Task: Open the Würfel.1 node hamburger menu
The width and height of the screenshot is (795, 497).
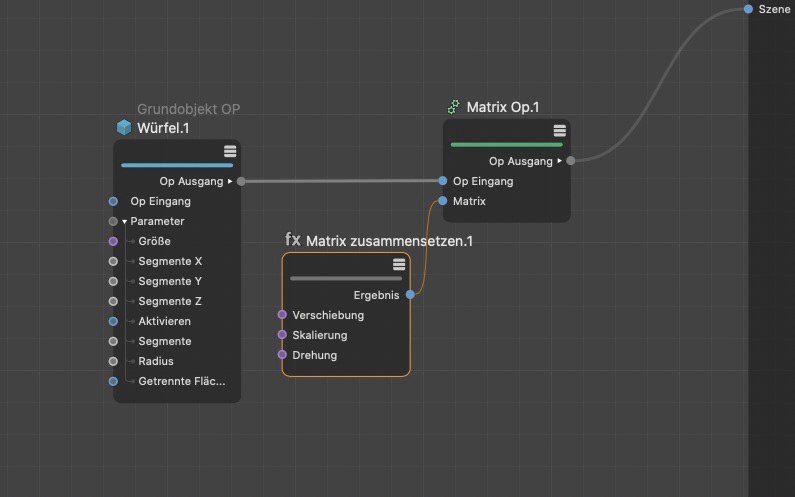Action: pos(230,151)
